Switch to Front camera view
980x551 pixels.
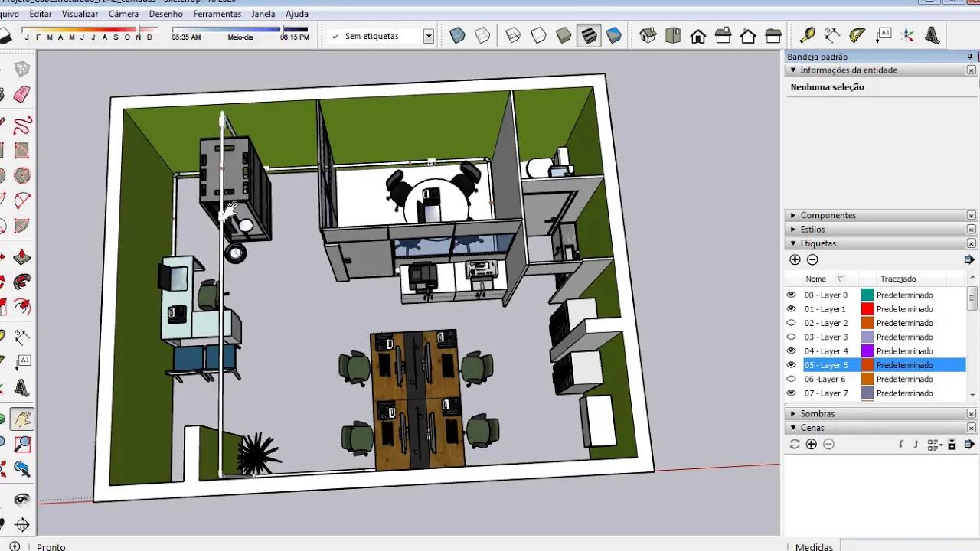point(698,35)
